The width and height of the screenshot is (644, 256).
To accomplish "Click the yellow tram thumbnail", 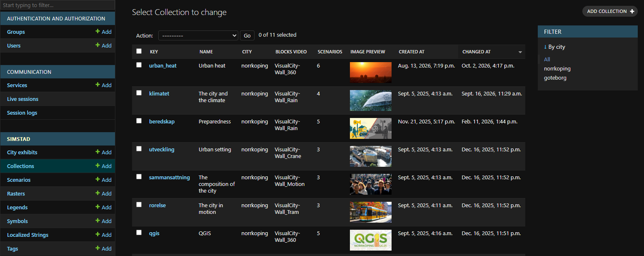I will coord(371,212).
